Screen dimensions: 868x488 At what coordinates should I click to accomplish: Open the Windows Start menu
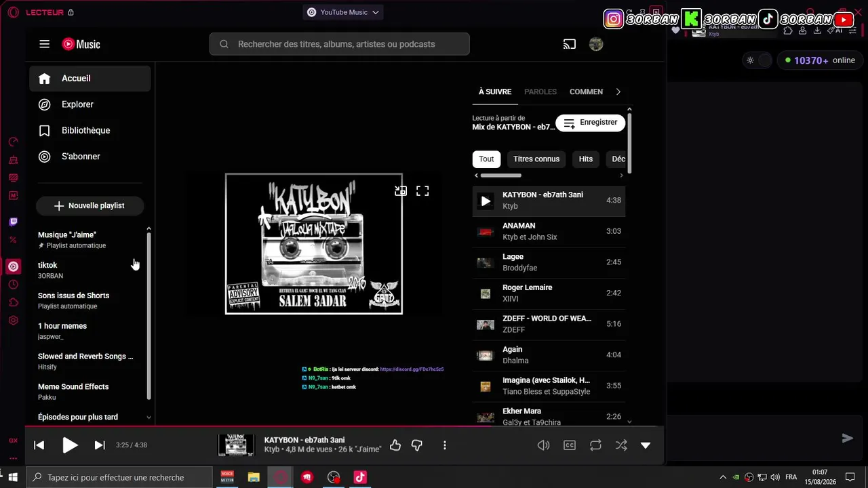[x=13, y=477]
